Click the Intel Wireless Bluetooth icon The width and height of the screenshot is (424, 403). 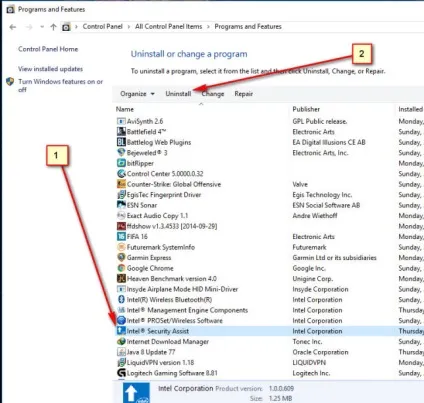(x=121, y=300)
